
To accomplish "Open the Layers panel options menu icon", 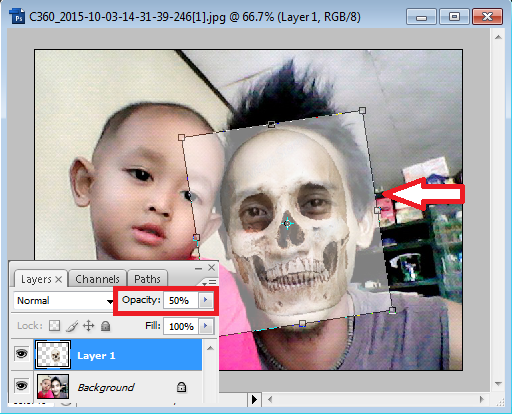I will coord(209,283).
